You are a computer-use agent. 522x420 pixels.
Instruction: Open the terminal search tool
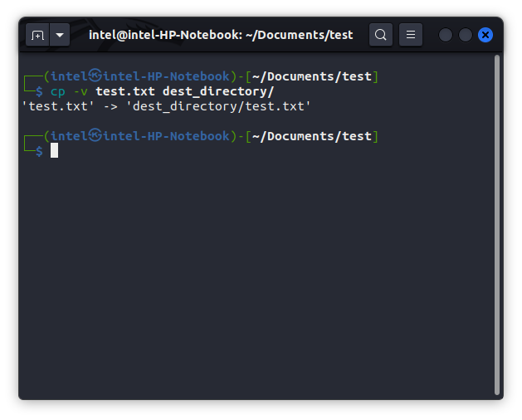pos(380,35)
